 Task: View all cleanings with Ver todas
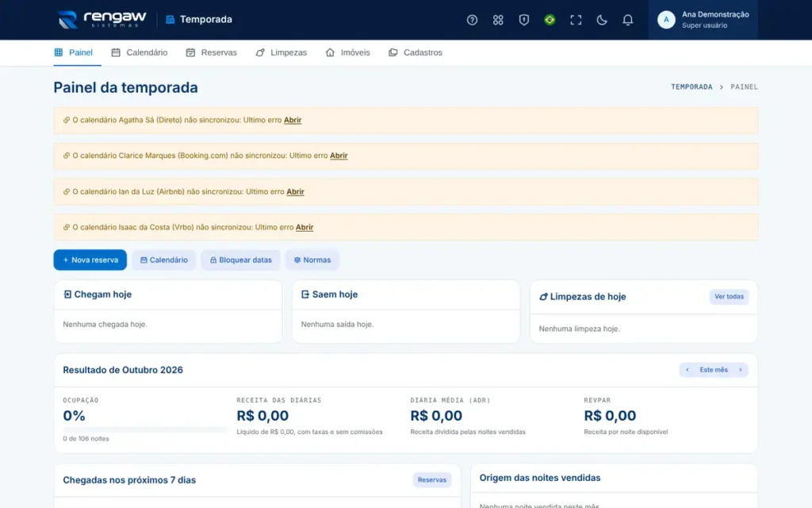click(729, 297)
